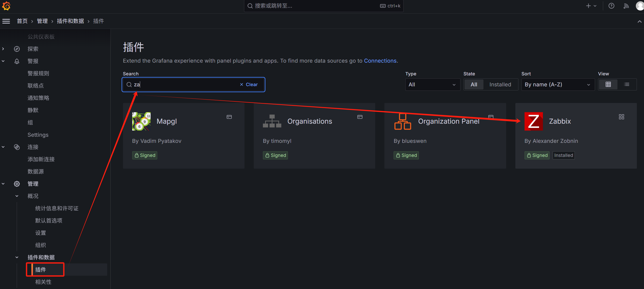Select the All state filter
644x289 pixels.
click(474, 84)
